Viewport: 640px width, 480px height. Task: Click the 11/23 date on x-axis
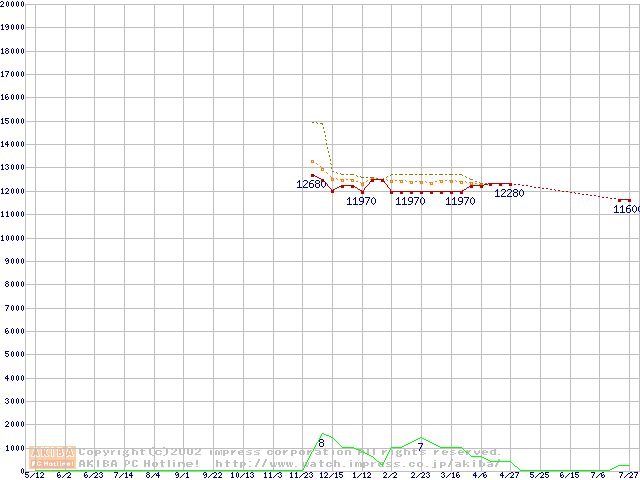[300, 475]
